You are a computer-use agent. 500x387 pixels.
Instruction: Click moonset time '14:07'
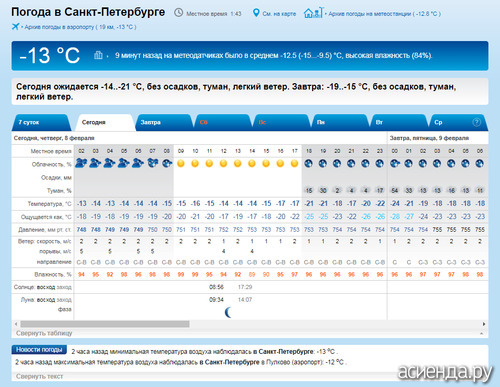pos(245,300)
